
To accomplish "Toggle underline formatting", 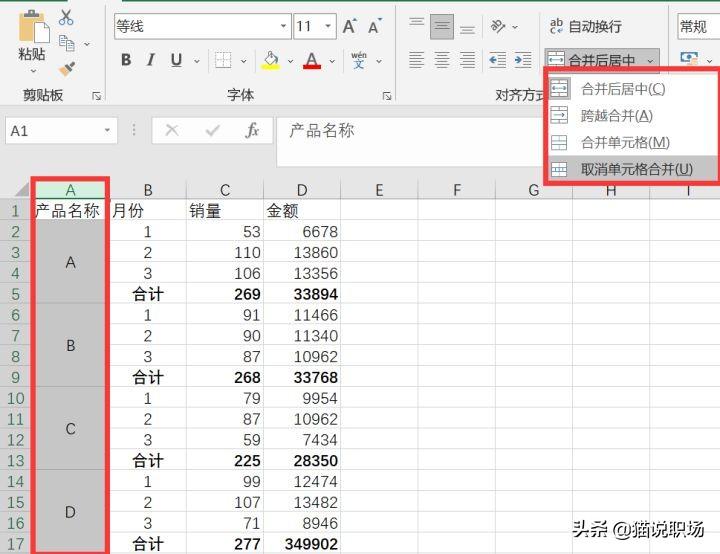I will click(176, 60).
